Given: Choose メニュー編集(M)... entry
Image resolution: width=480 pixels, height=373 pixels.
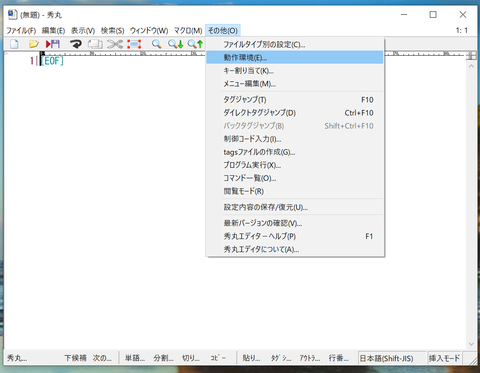Looking at the screenshot, I should coord(295,84).
